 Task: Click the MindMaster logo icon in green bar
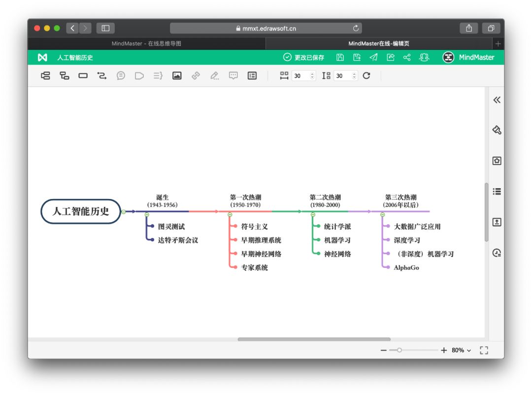42,57
